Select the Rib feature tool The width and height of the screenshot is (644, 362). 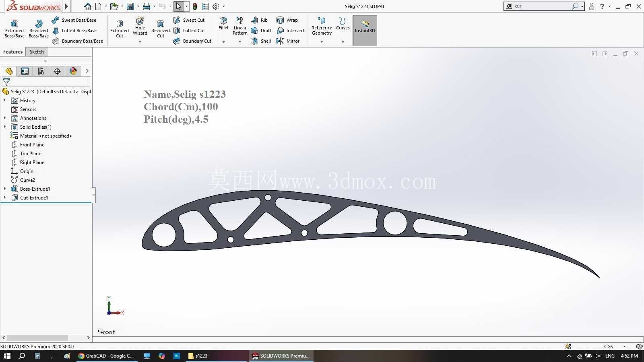pos(259,20)
